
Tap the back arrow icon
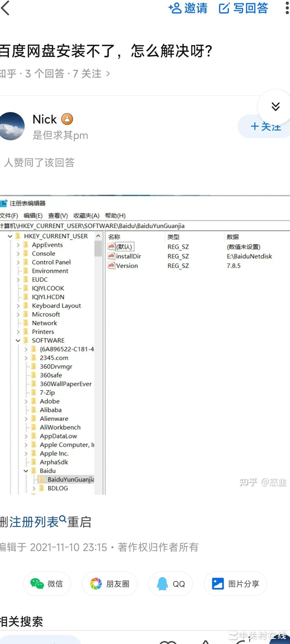point(5,8)
